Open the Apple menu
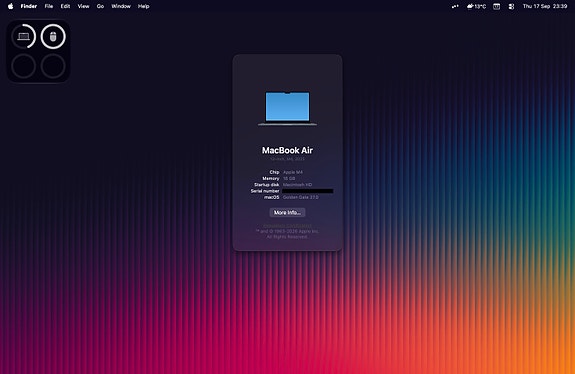 pos(11,6)
